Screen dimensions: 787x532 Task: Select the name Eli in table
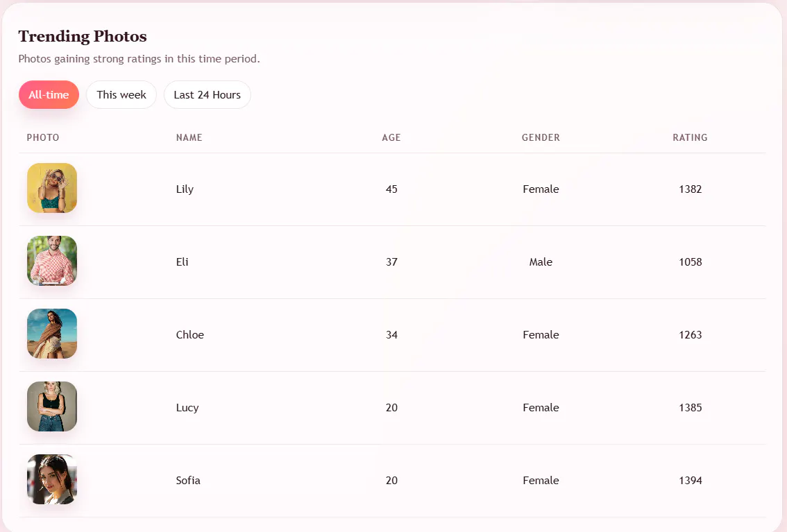(183, 261)
